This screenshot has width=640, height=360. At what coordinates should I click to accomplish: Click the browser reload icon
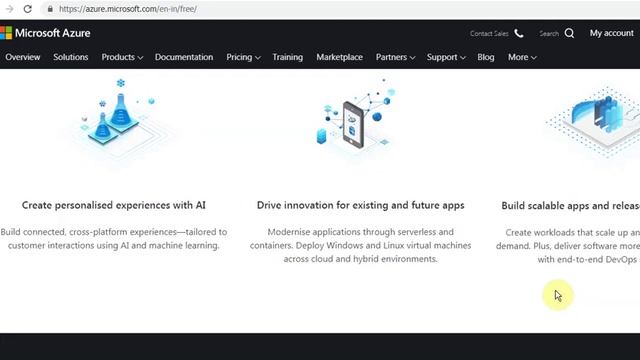pos(27,9)
